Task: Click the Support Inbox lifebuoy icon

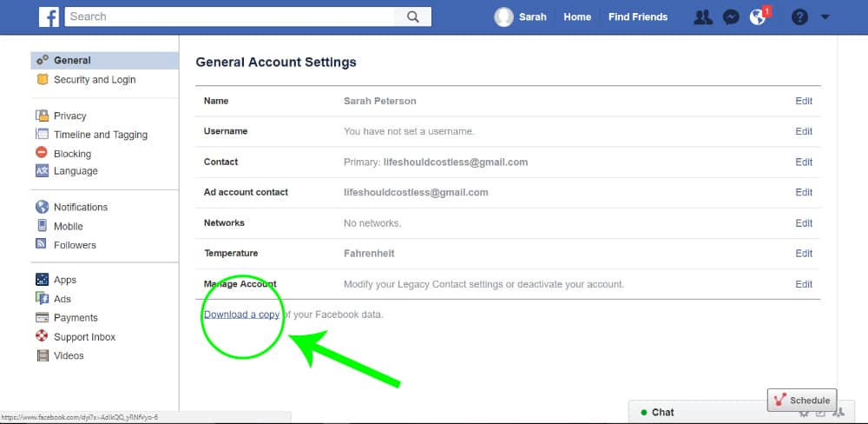Action: pos(42,336)
